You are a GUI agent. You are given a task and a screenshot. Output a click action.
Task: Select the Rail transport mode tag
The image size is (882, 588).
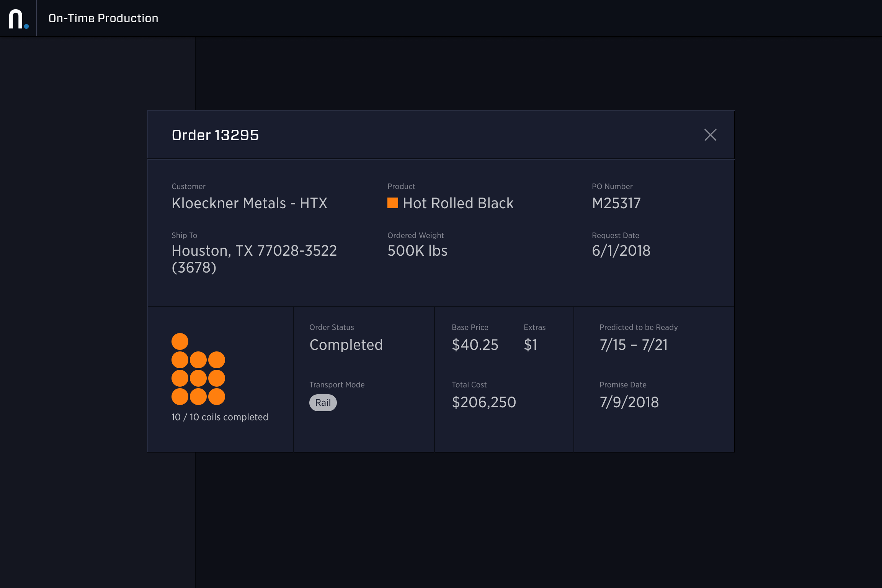(323, 403)
